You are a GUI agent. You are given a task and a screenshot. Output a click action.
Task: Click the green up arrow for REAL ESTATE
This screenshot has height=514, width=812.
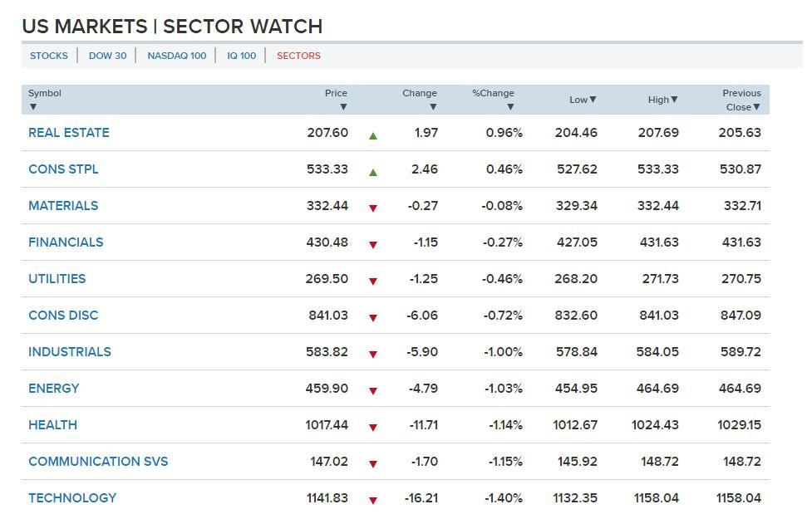(373, 135)
